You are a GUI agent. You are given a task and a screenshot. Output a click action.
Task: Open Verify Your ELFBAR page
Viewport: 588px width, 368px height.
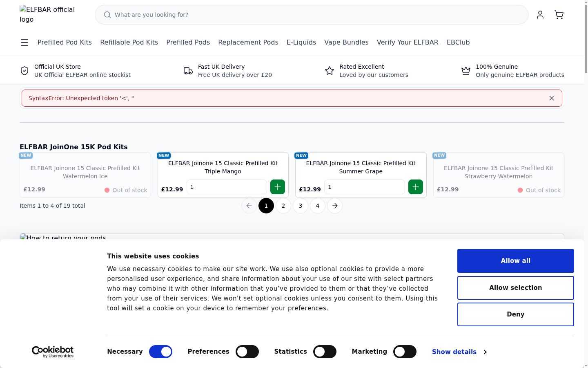coord(408,43)
